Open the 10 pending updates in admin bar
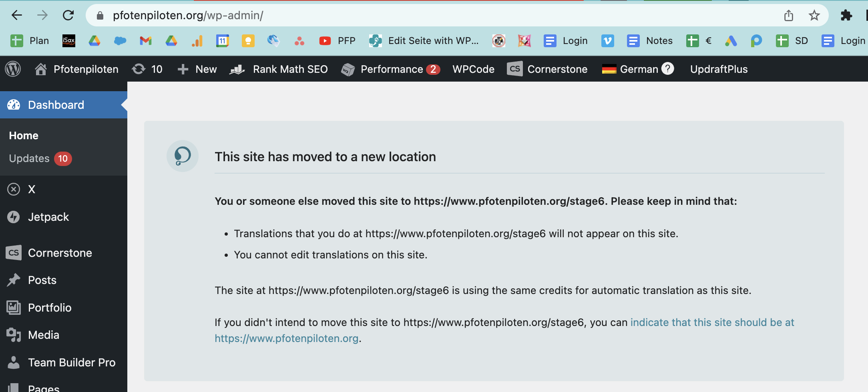Viewport: 868px width, 392px height. [147, 69]
